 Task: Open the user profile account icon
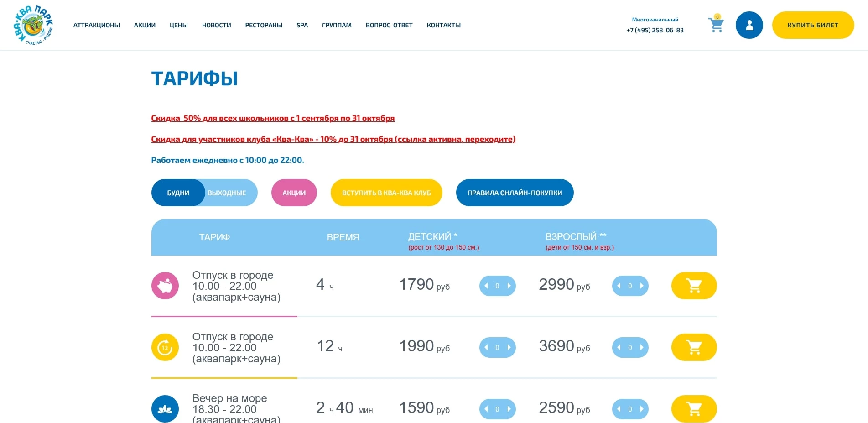coord(749,25)
